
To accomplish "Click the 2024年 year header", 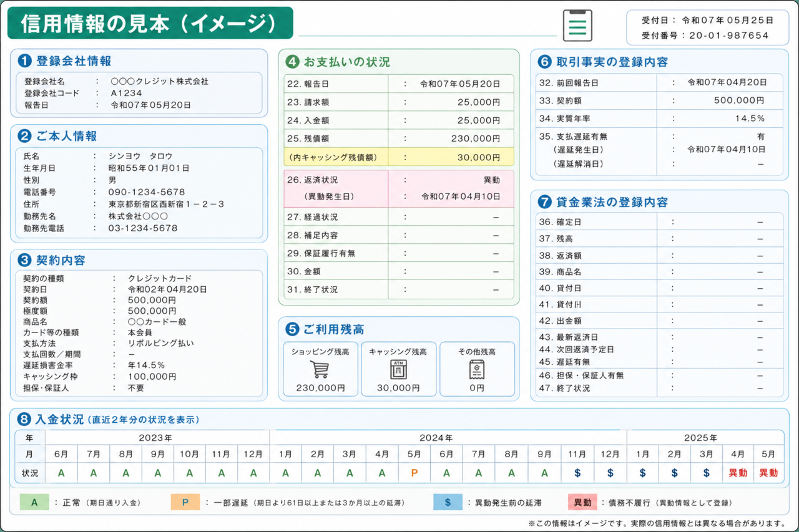I will [435, 438].
